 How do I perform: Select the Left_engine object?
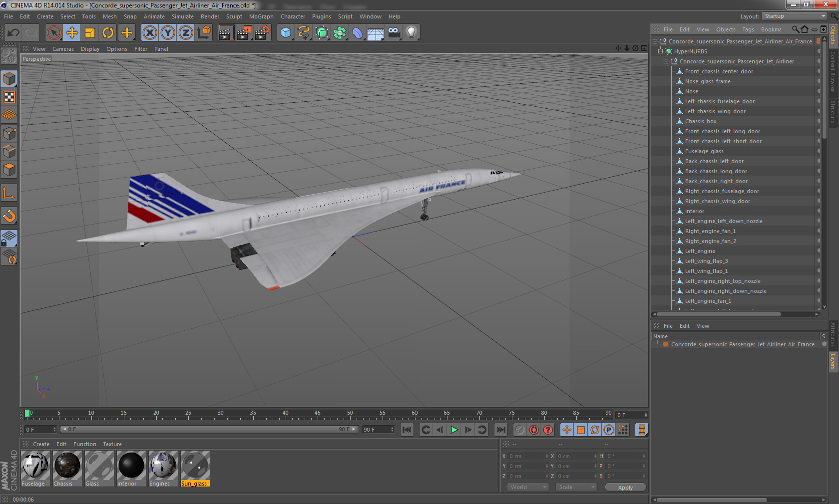coord(700,251)
